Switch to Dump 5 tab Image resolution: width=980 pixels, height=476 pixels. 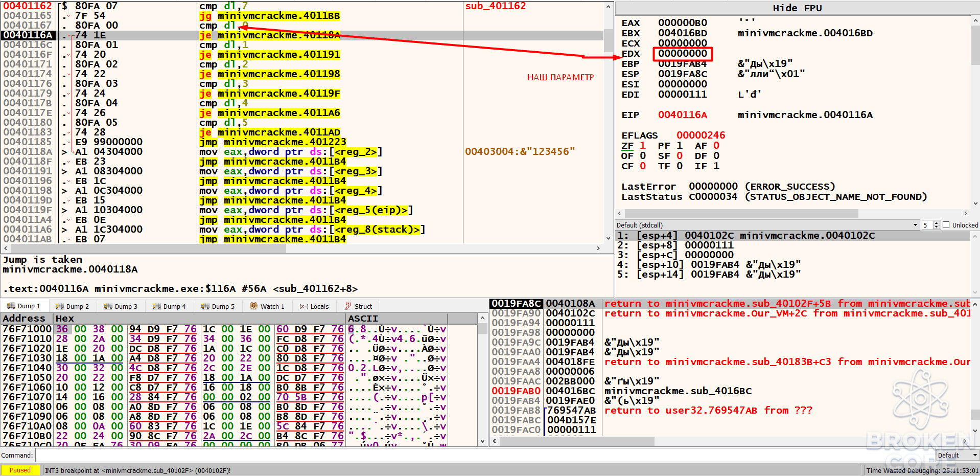pyautogui.click(x=218, y=306)
